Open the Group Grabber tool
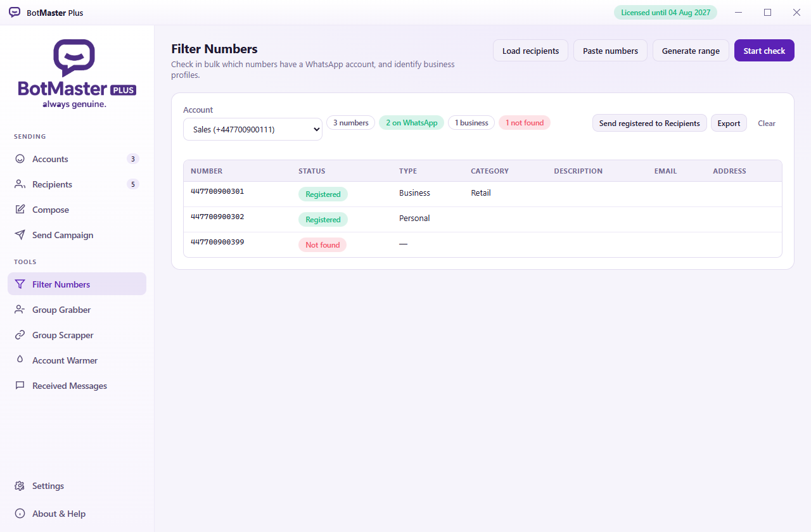811x532 pixels. coord(77,310)
